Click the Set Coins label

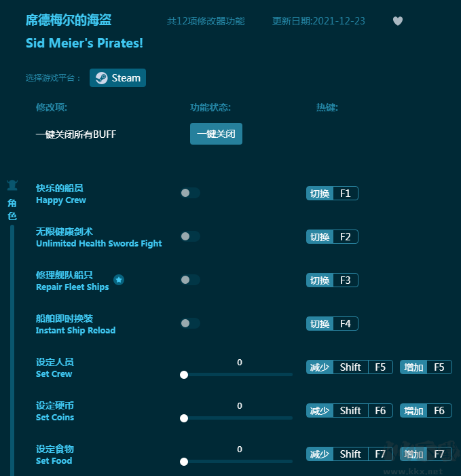tap(55, 417)
